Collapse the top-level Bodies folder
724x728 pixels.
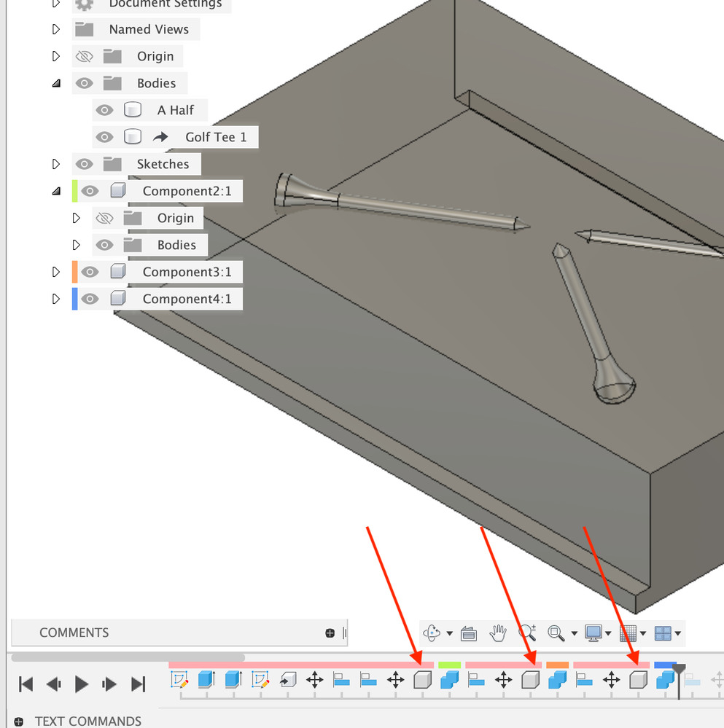click(x=56, y=84)
